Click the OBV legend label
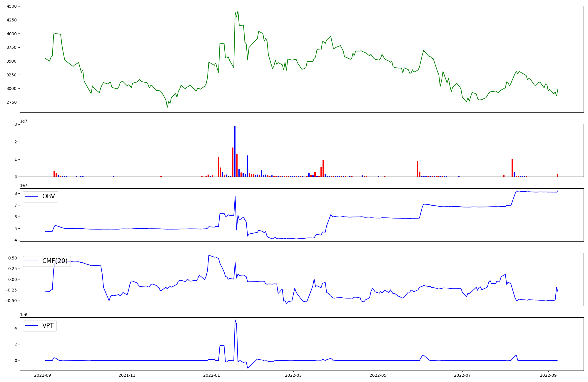 click(49, 196)
